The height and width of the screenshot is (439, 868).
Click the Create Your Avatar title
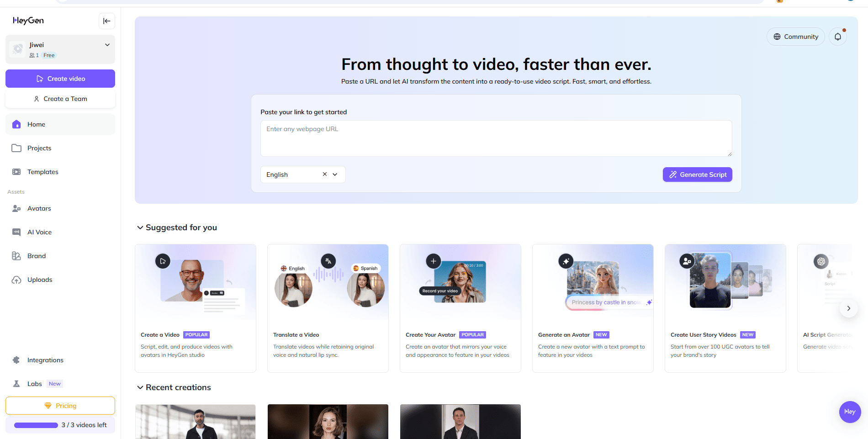pos(430,335)
